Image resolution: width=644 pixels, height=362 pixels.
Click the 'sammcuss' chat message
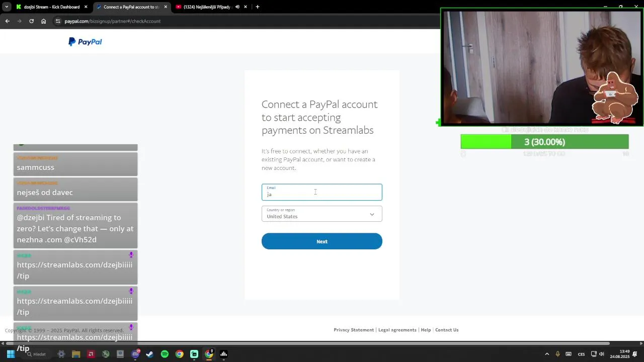click(75, 164)
